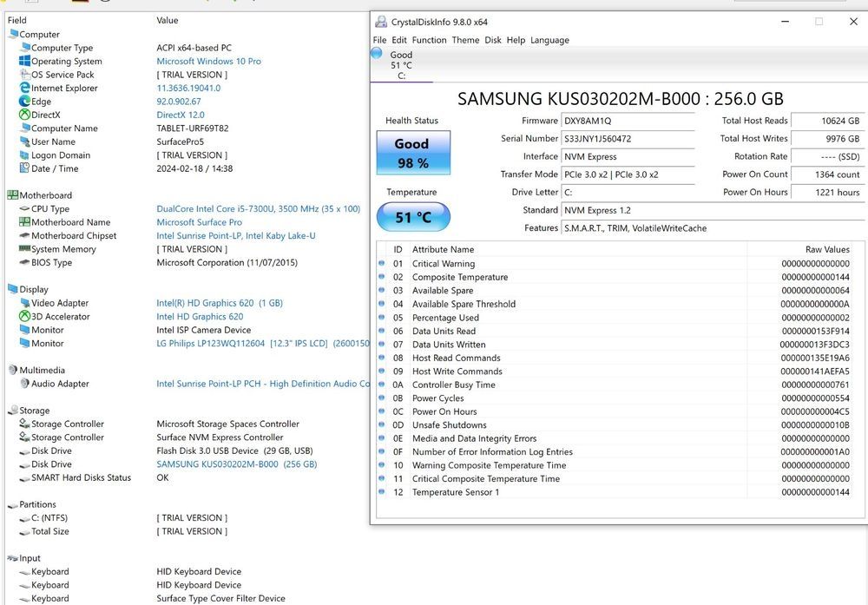This screenshot has height=605, width=868.
Task: Click the System Memory icon
Action: click(x=24, y=248)
